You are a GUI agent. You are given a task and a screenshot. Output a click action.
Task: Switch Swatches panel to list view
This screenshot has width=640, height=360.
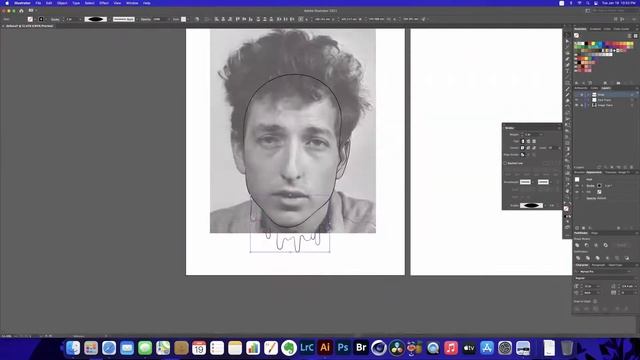[629, 36]
